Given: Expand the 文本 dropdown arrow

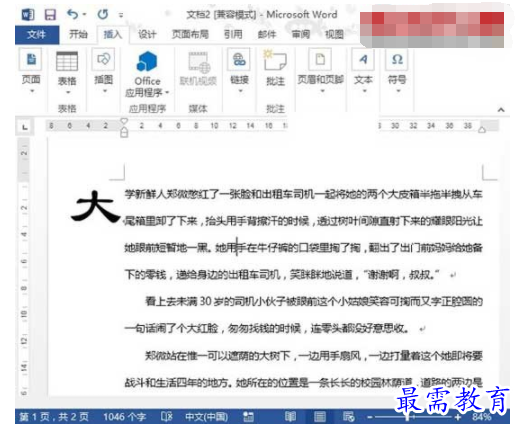Looking at the screenshot, I should point(364,91).
